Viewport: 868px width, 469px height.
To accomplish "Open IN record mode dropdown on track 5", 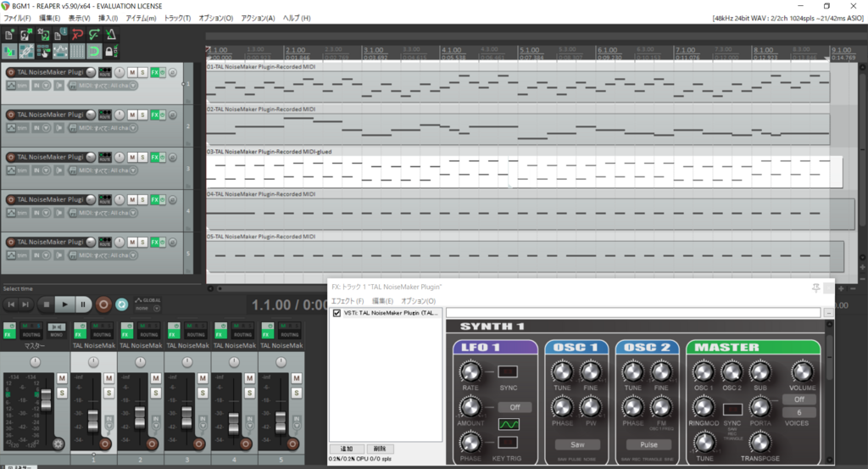I will tap(46, 255).
